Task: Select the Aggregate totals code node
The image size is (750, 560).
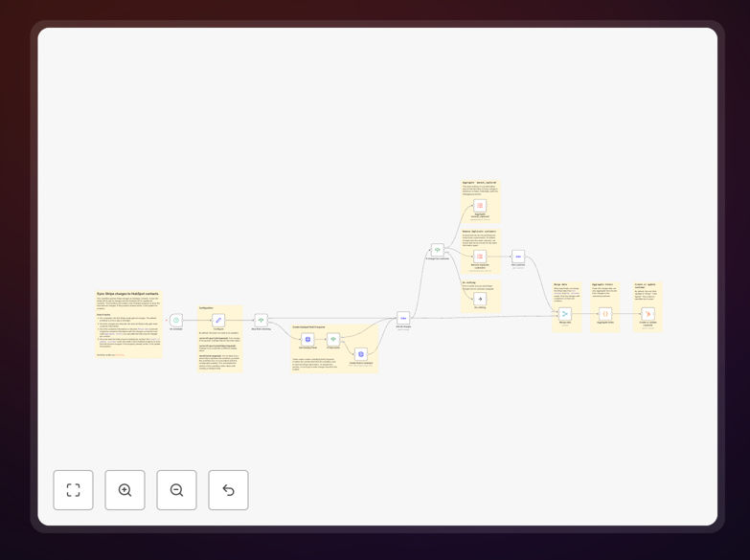Action: [x=605, y=314]
